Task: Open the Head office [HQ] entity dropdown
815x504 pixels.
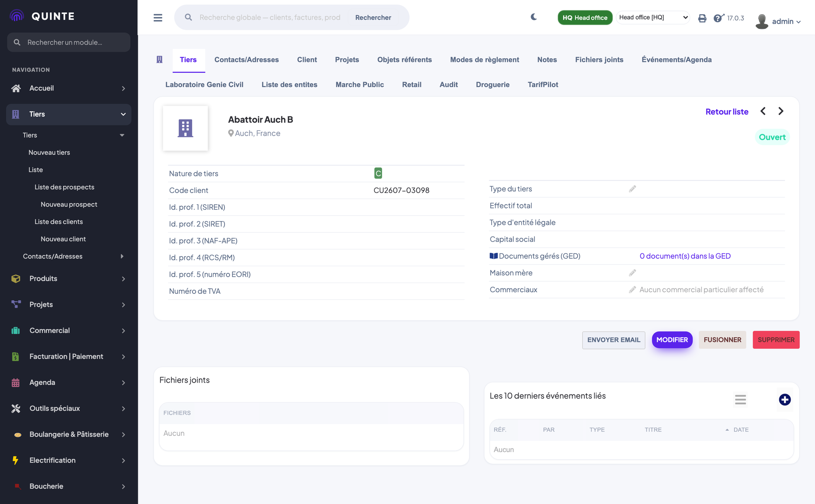Action: click(653, 17)
